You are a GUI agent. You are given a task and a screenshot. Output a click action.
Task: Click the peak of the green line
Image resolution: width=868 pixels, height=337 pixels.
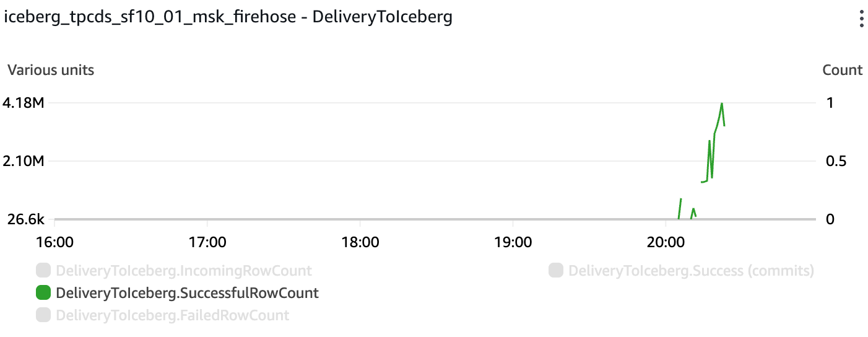pos(722,103)
